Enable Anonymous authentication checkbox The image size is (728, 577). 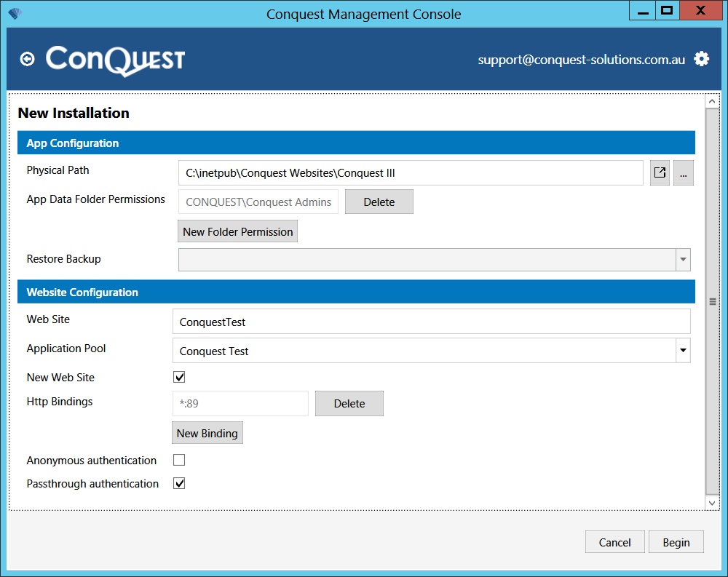tap(179, 460)
